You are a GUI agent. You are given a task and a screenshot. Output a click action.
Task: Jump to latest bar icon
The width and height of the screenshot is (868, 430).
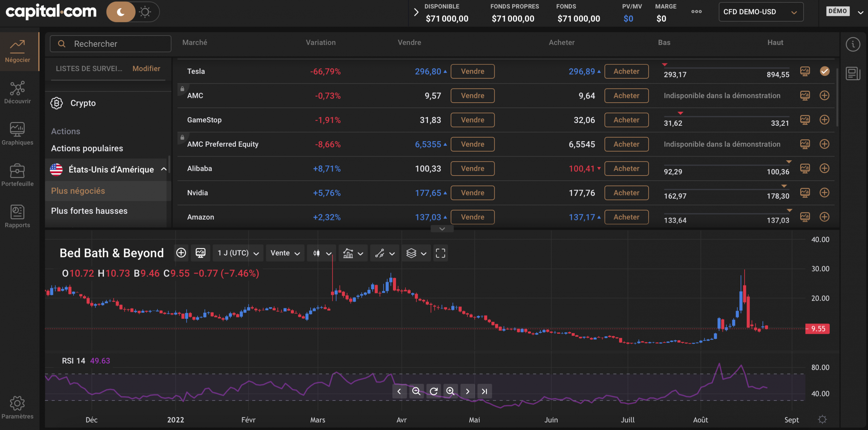click(x=485, y=391)
